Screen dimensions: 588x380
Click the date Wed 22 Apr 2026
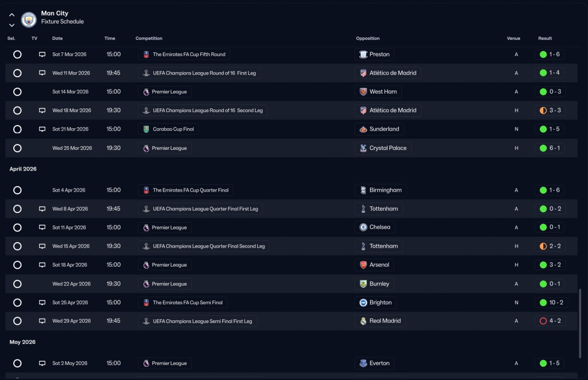[71, 284]
